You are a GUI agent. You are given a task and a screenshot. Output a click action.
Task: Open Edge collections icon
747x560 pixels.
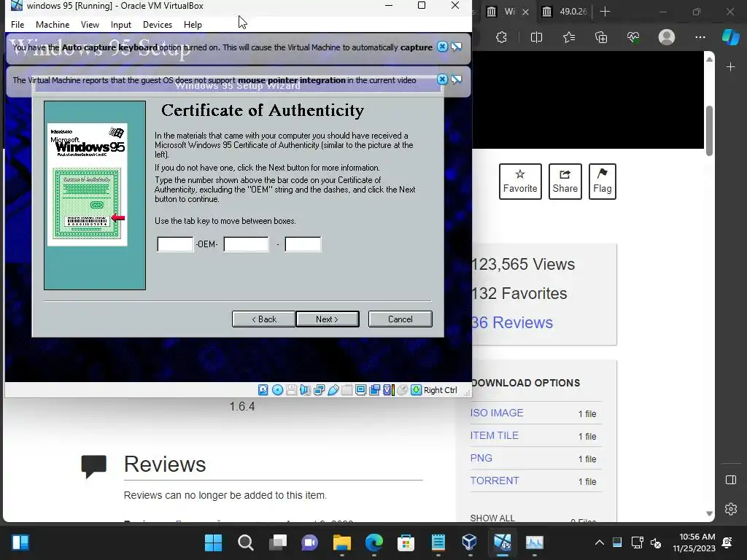point(601,37)
